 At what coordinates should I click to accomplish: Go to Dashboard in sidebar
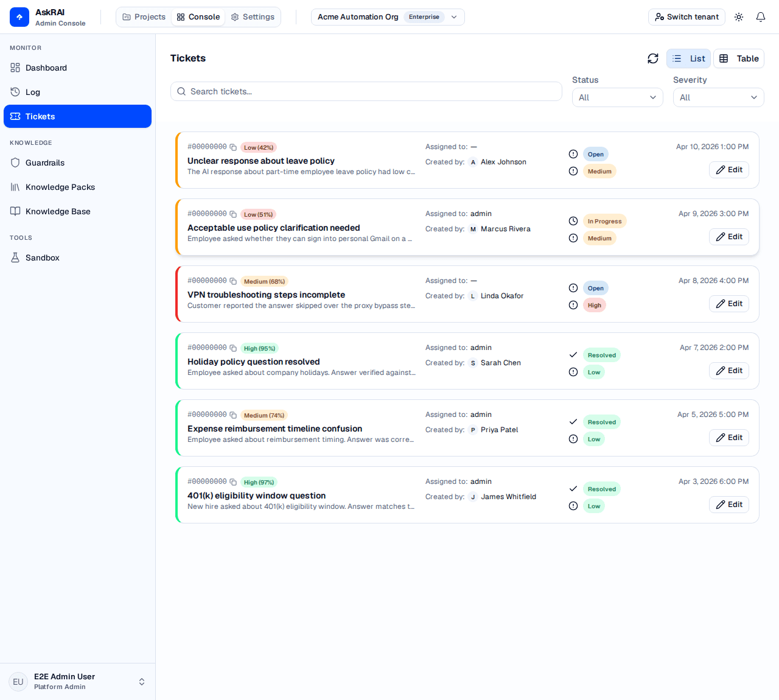[77, 68]
